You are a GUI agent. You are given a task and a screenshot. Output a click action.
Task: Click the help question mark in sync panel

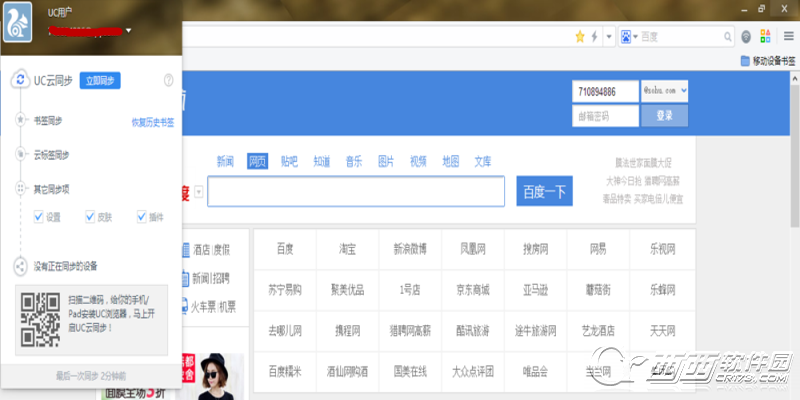pos(169,80)
